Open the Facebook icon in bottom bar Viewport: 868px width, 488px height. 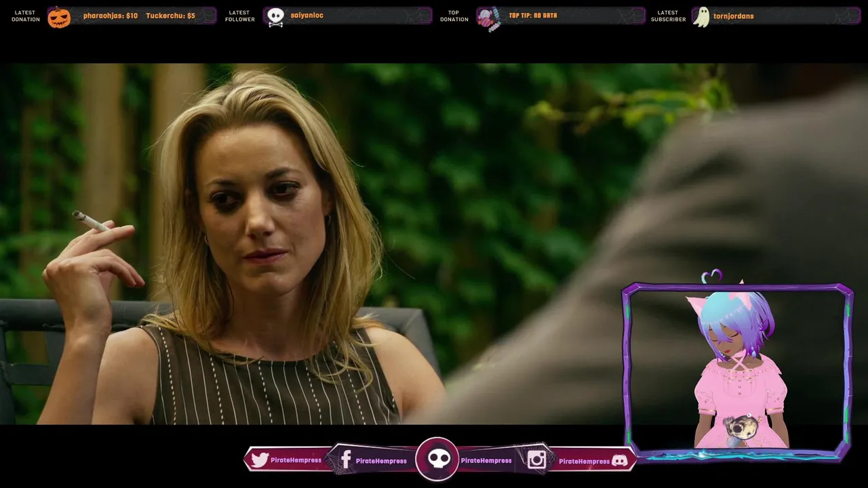click(x=345, y=460)
